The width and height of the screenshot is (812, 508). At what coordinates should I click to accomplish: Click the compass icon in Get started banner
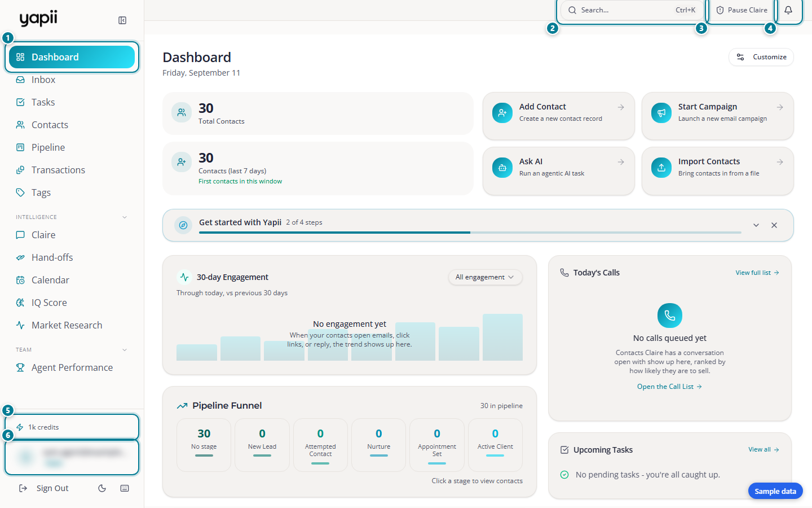183,225
